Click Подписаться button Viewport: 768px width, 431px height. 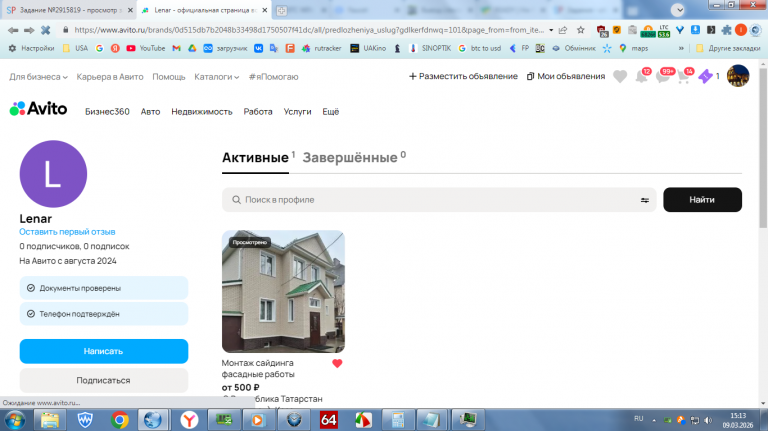tap(104, 381)
